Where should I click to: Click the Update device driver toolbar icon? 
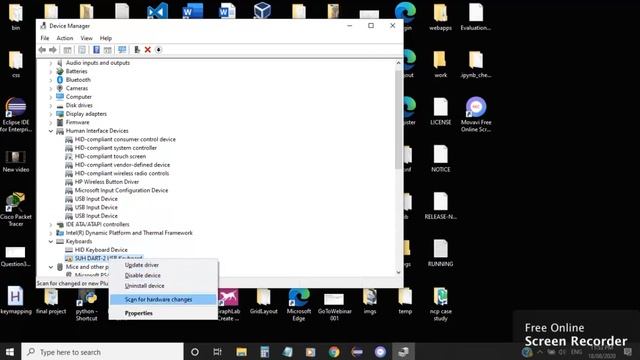(137, 50)
